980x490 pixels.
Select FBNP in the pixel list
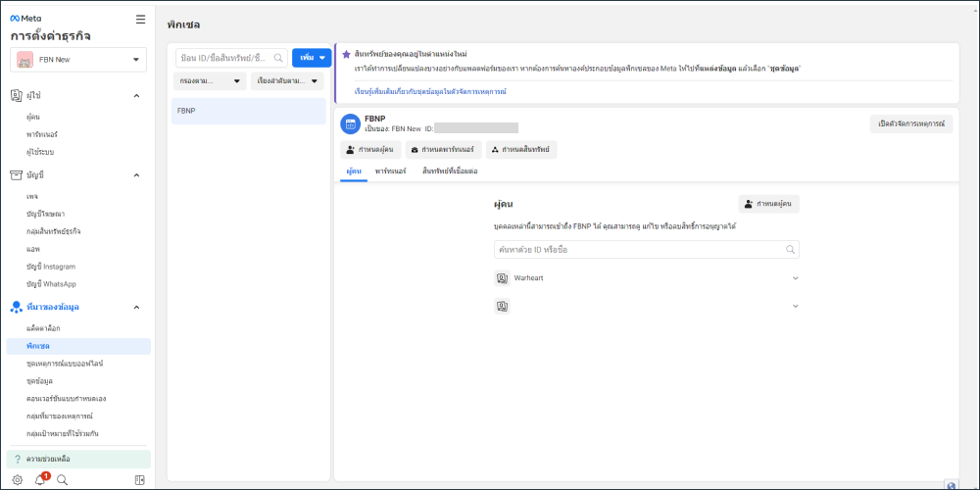248,111
